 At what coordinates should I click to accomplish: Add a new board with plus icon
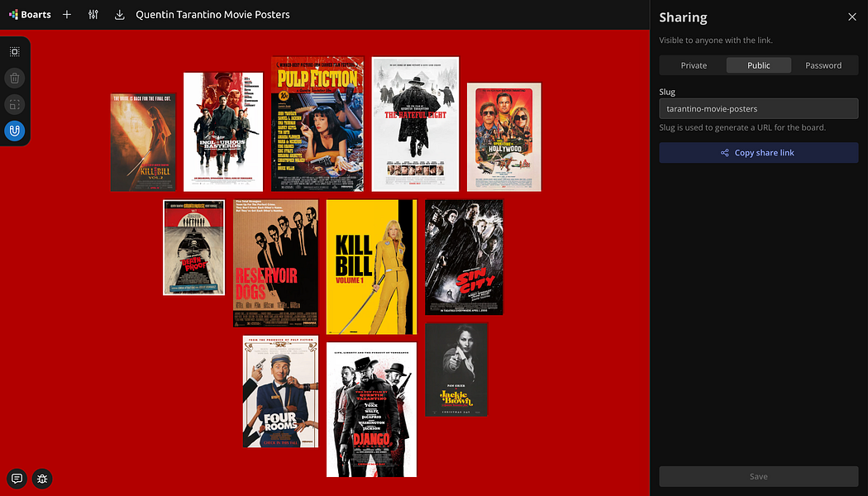[67, 14]
